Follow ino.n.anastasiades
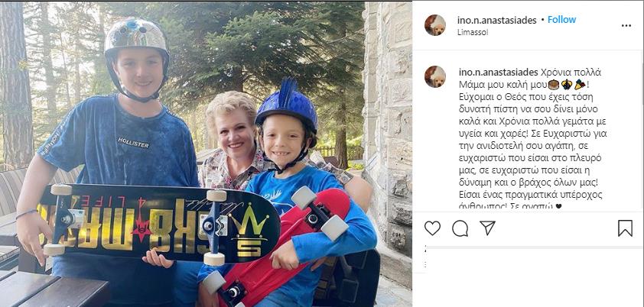 (561, 20)
